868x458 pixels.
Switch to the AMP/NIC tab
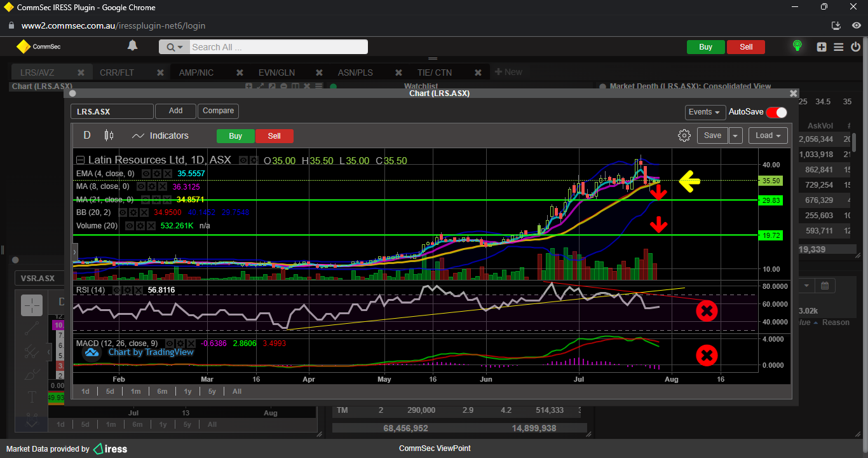(x=196, y=73)
